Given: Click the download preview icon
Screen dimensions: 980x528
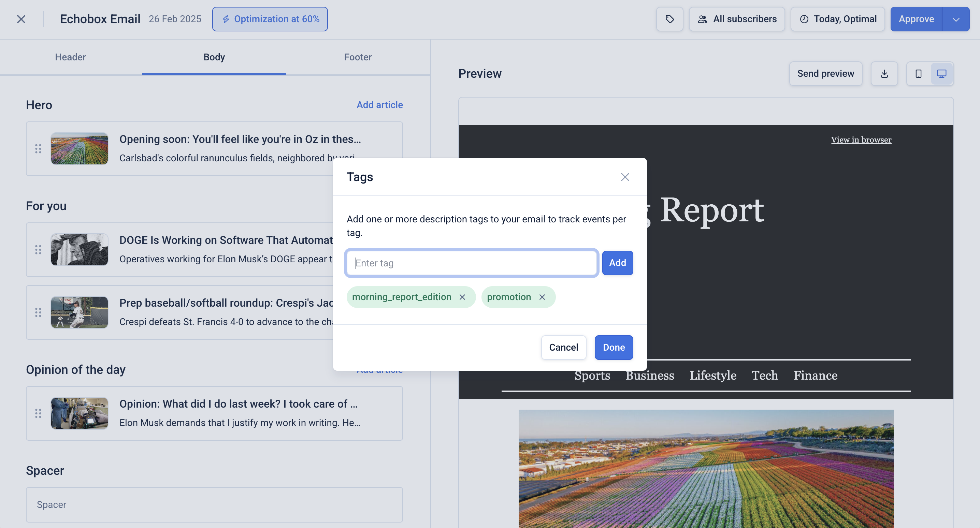Looking at the screenshot, I should pyautogui.click(x=884, y=74).
